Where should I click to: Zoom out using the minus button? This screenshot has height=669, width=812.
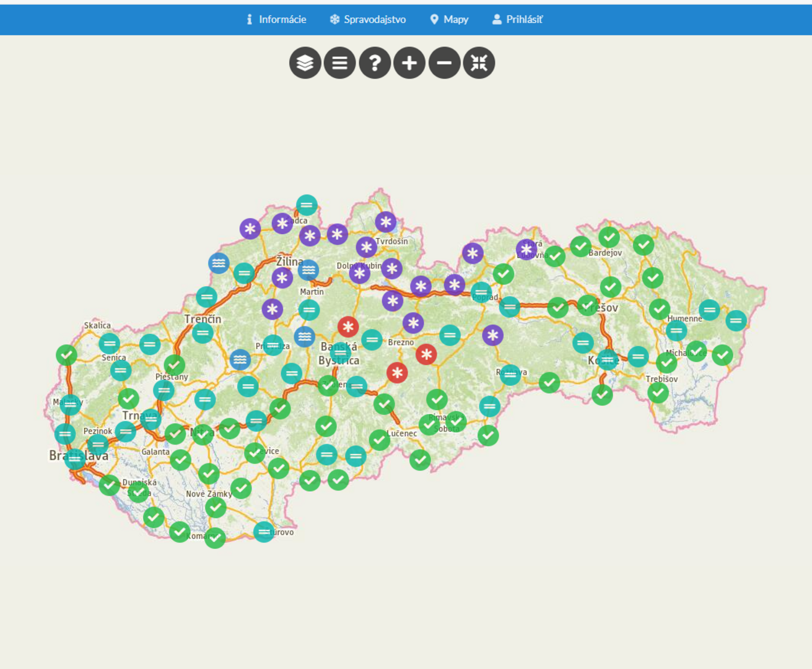tap(444, 63)
